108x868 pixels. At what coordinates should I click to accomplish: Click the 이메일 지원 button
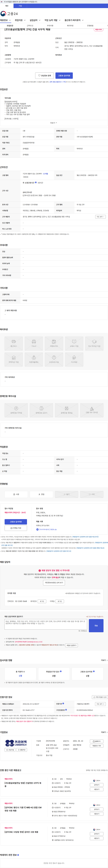(16, 528)
